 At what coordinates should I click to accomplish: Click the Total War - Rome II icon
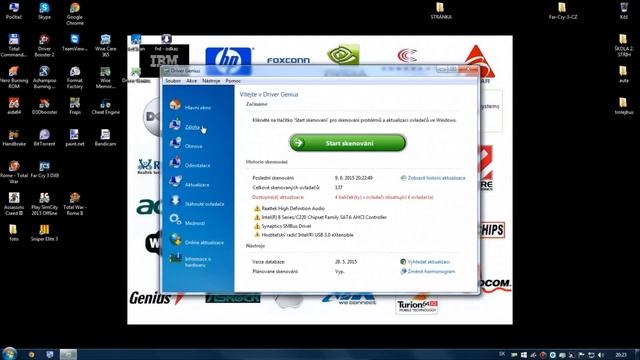75,204
